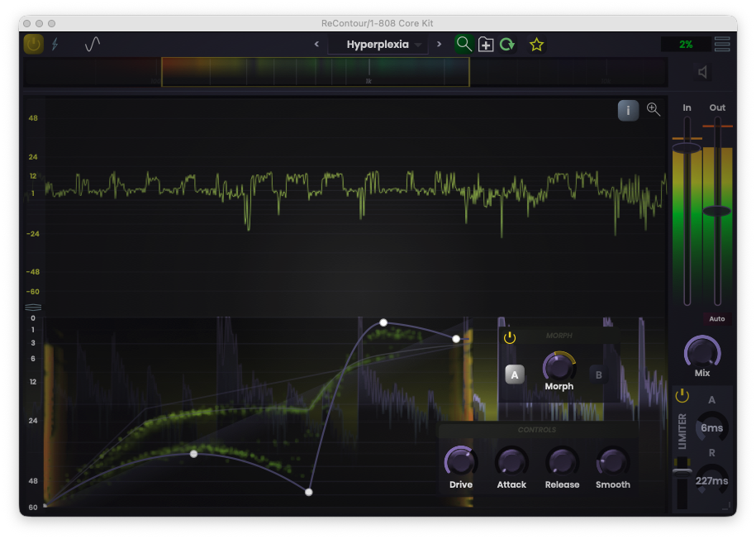The width and height of the screenshot is (756, 539).
Task: Mark preset as favorite with star
Action: [x=536, y=45]
